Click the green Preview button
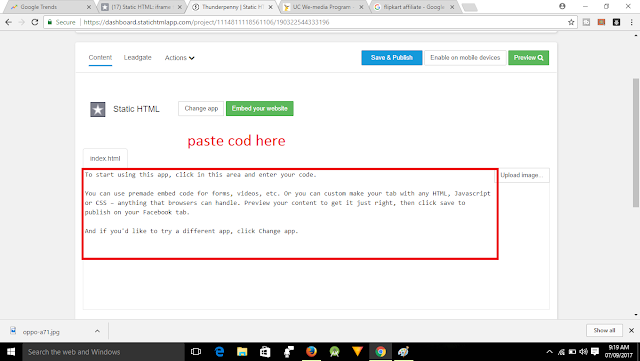640x361 pixels. point(529,58)
